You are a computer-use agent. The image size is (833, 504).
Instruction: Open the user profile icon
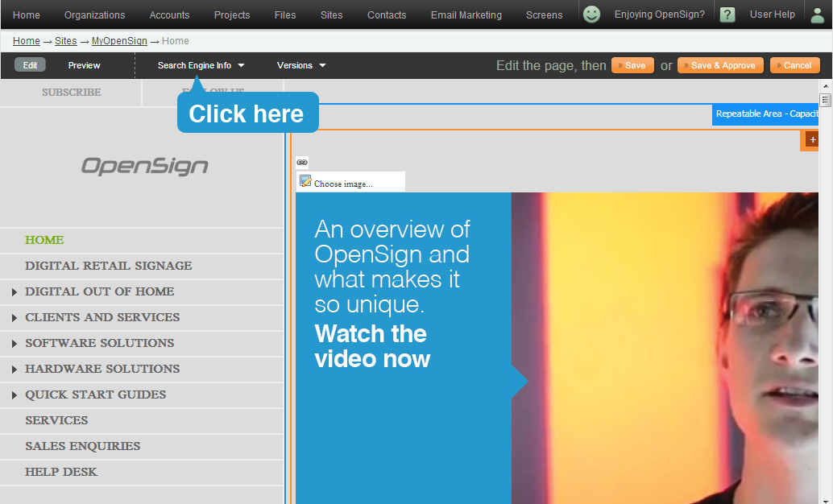pos(817,14)
